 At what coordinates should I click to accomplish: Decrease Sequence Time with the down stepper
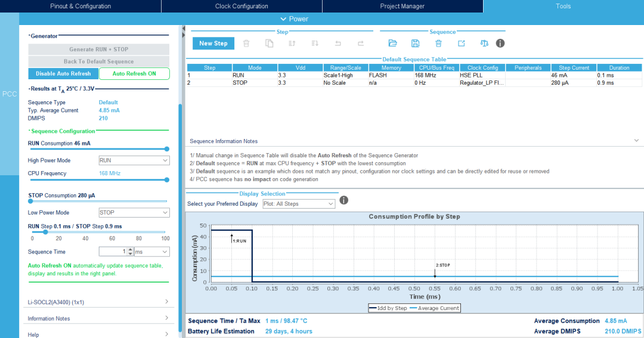click(x=130, y=254)
